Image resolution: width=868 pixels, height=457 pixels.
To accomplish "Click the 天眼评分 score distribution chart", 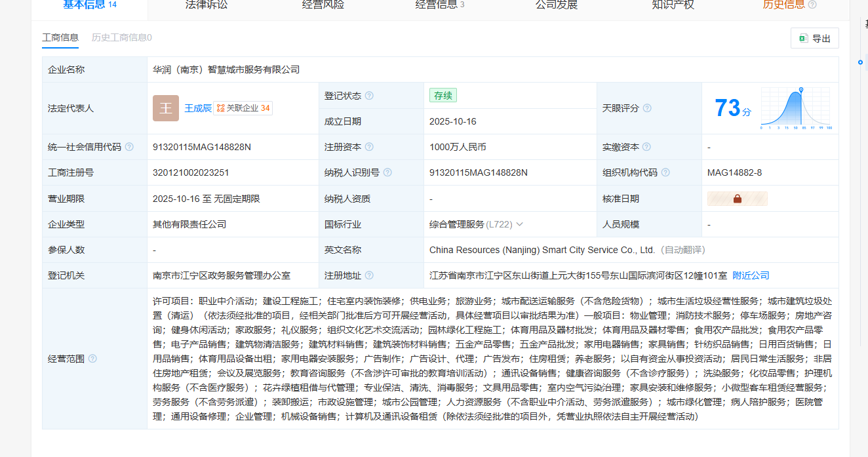I will [x=795, y=108].
